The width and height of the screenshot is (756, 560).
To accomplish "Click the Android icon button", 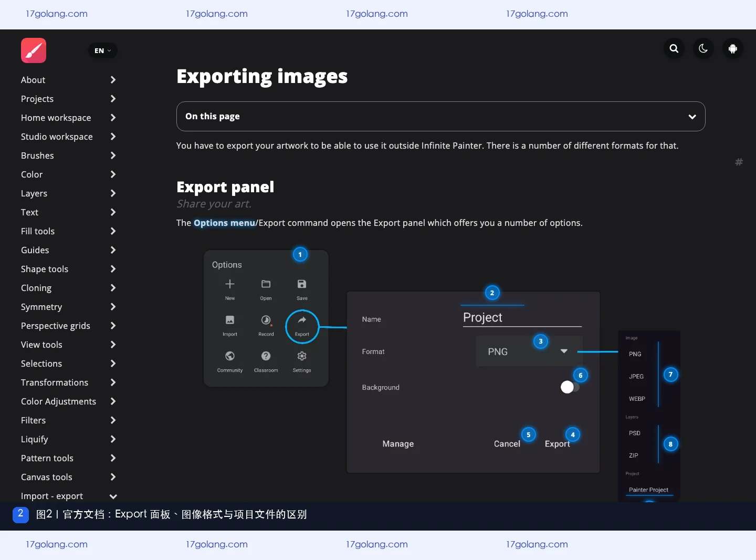I will [x=733, y=49].
